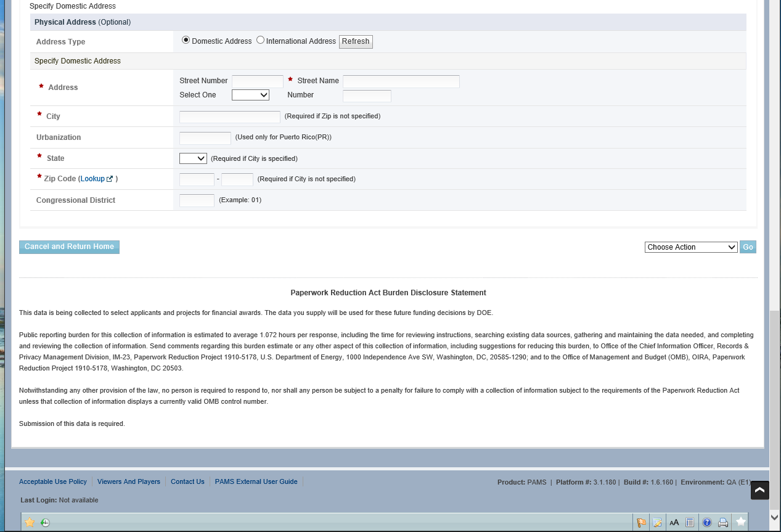
Task: Click the page view icon in toolbar
Action: 690,523
